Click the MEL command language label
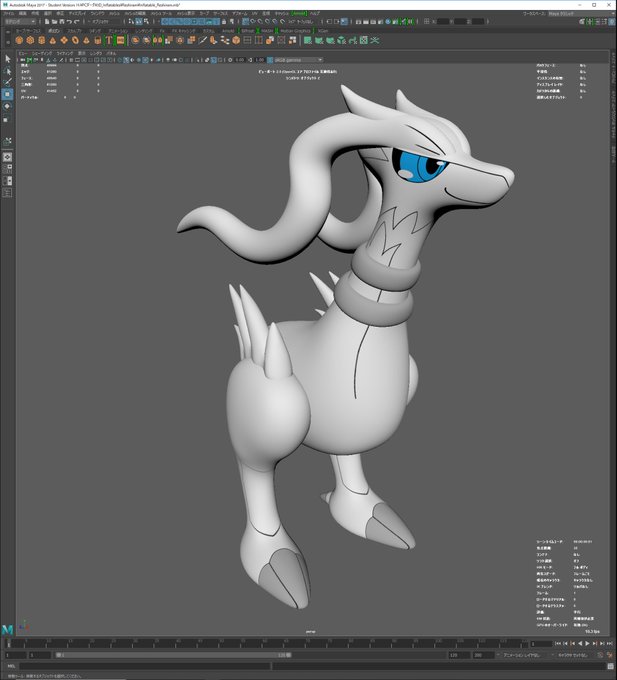The width and height of the screenshot is (617, 680). coord(11,667)
